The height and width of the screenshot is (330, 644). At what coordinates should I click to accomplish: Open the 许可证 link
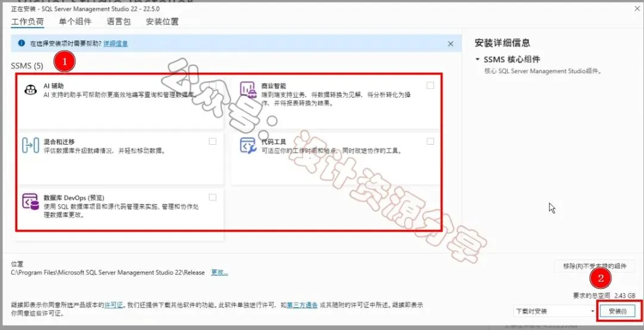tap(114, 305)
